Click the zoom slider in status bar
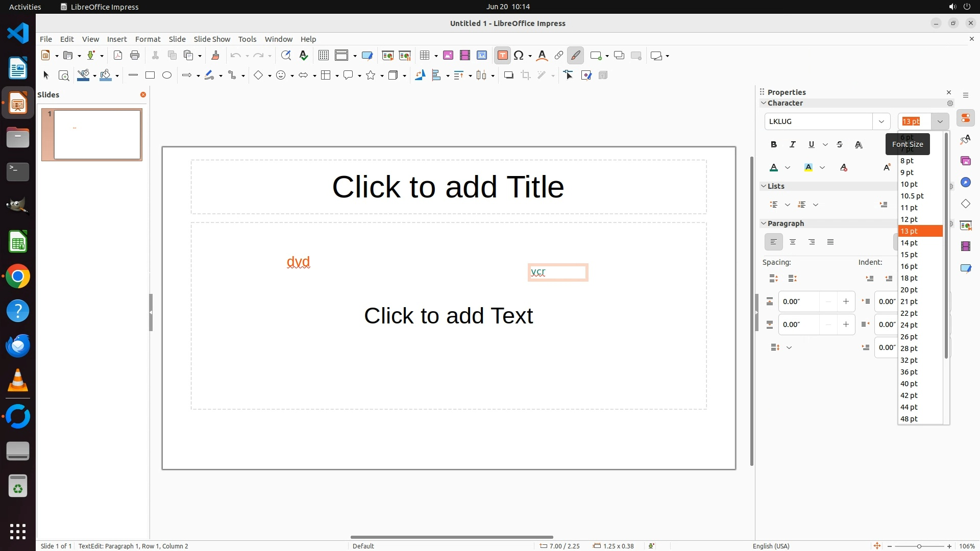The image size is (980, 551). tap(919, 546)
